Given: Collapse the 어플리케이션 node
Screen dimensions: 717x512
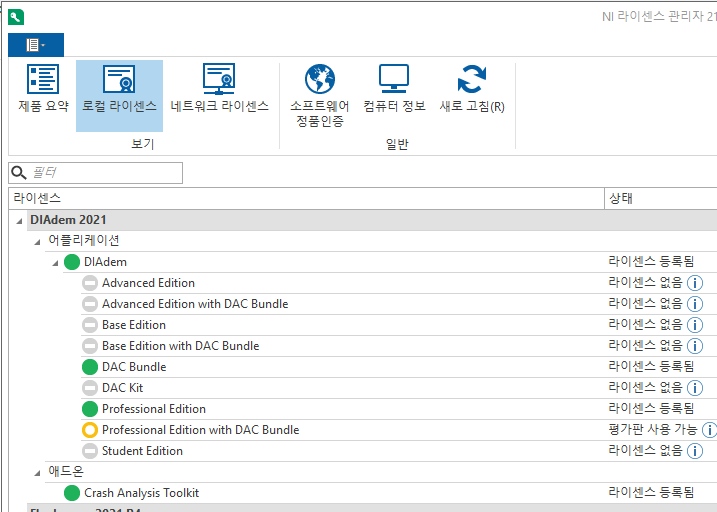Looking at the screenshot, I should pyautogui.click(x=37, y=242).
